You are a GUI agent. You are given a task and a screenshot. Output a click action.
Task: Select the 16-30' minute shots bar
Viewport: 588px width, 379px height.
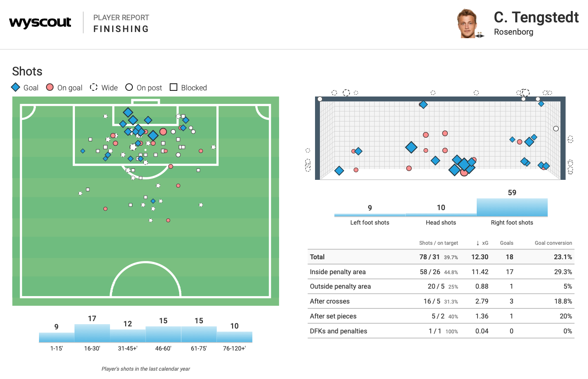pyautogui.click(x=92, y=333)
